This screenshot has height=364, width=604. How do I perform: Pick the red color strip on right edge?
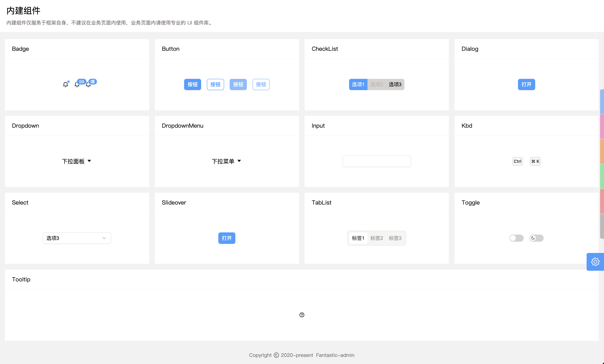[x=602, y=201]
